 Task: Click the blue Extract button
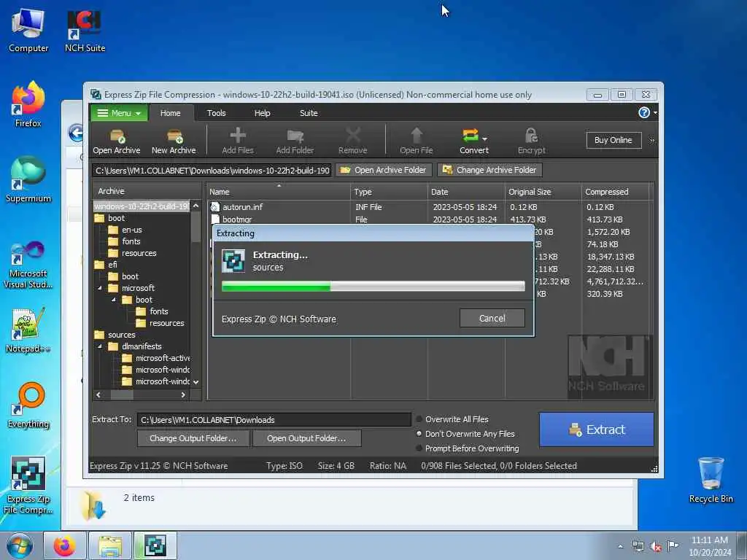point(597,429)
